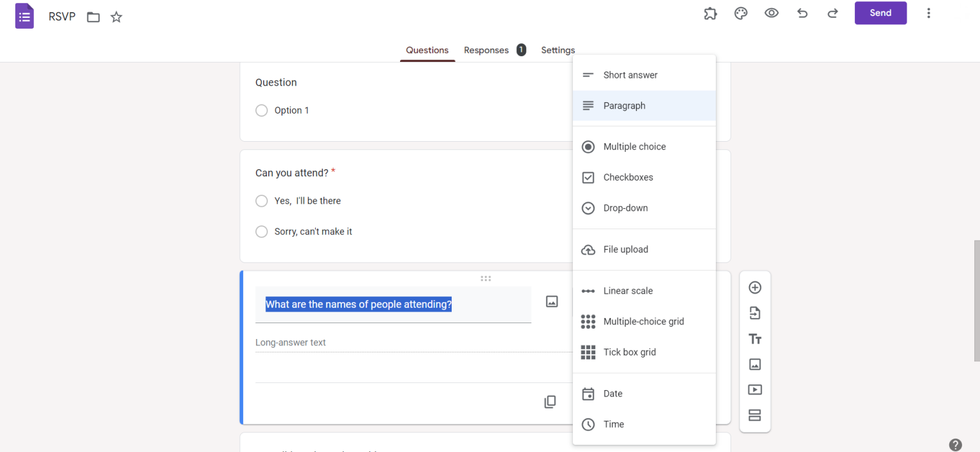Image resolution: width=980 pixels, height=452 pixels.
Task: Open the add-ons puzzle icon
Action: [x=710, y=13]
